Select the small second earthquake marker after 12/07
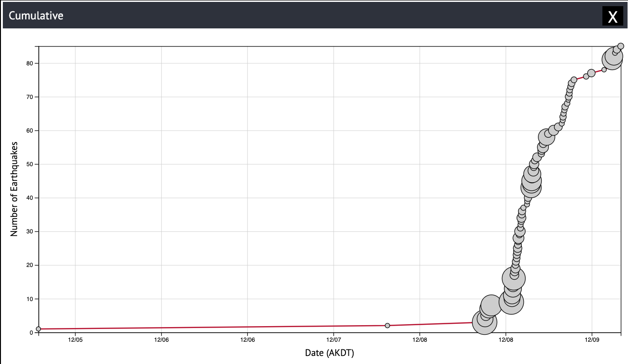This screenshot has width=628, height=364. point(387,326)
